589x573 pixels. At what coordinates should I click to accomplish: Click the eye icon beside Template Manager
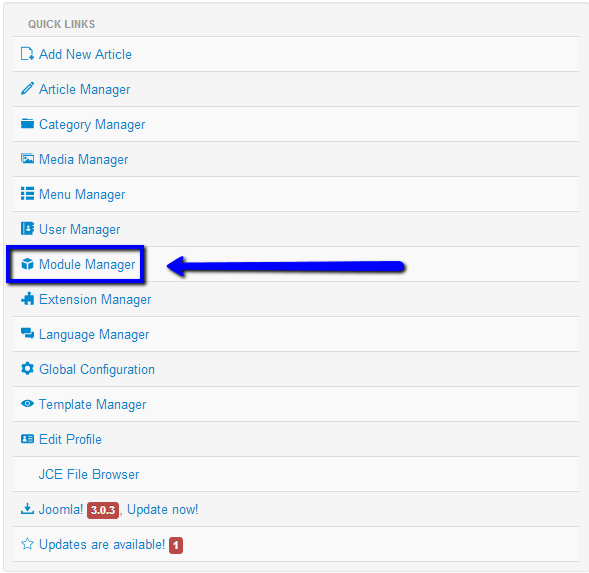tap(27, 404)
